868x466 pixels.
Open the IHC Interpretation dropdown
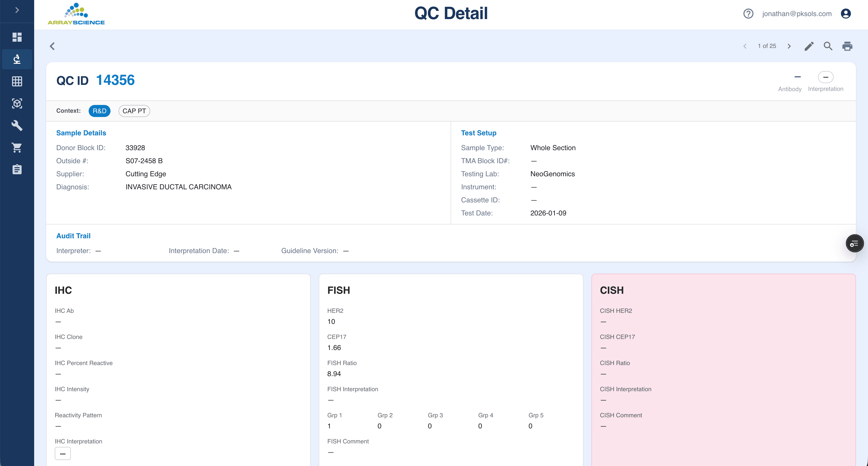pos(63,453)
